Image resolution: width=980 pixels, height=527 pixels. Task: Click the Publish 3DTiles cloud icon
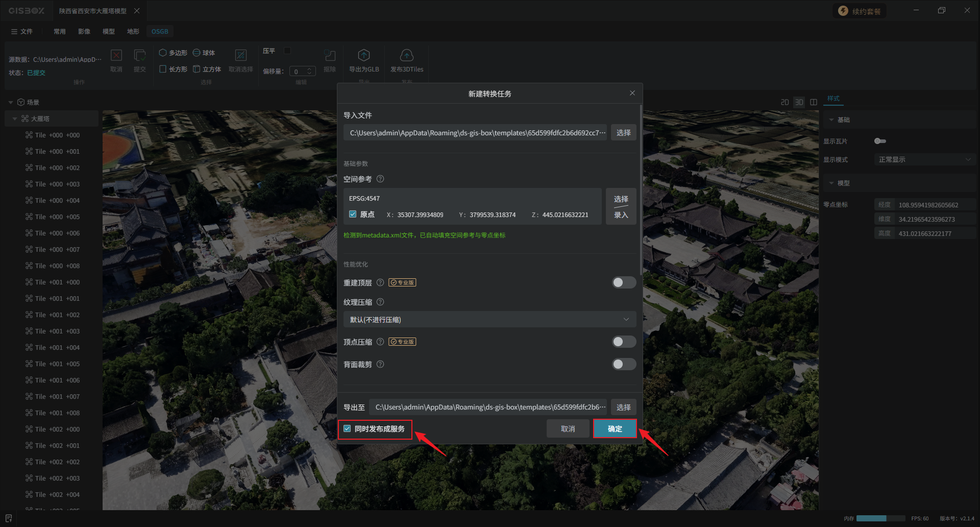406,55
